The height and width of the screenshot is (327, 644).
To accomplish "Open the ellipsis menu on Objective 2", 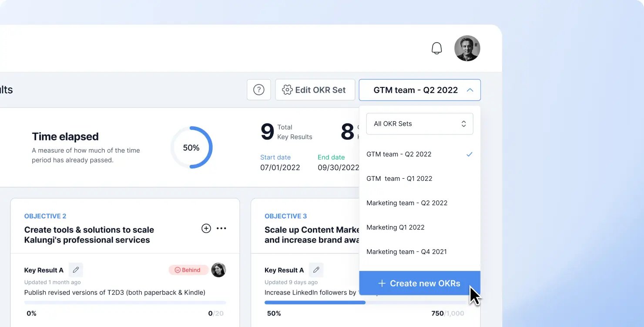I will click(x=221, y=228).
